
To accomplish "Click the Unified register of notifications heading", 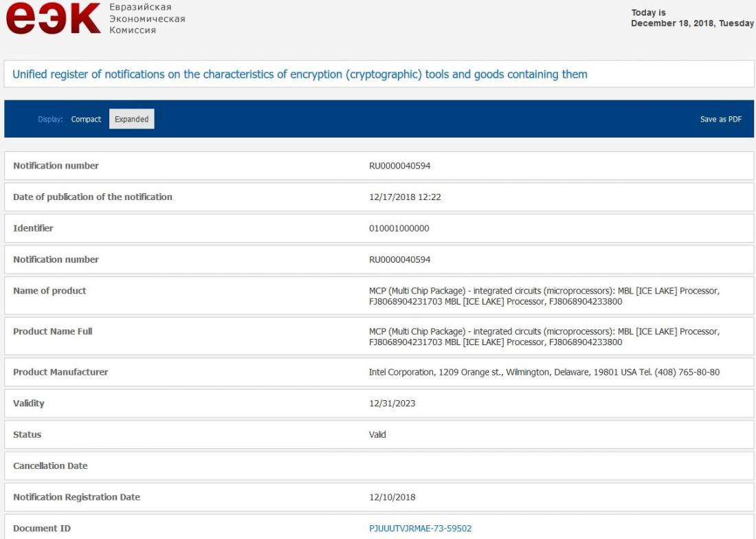I will (x=300, y=74).
